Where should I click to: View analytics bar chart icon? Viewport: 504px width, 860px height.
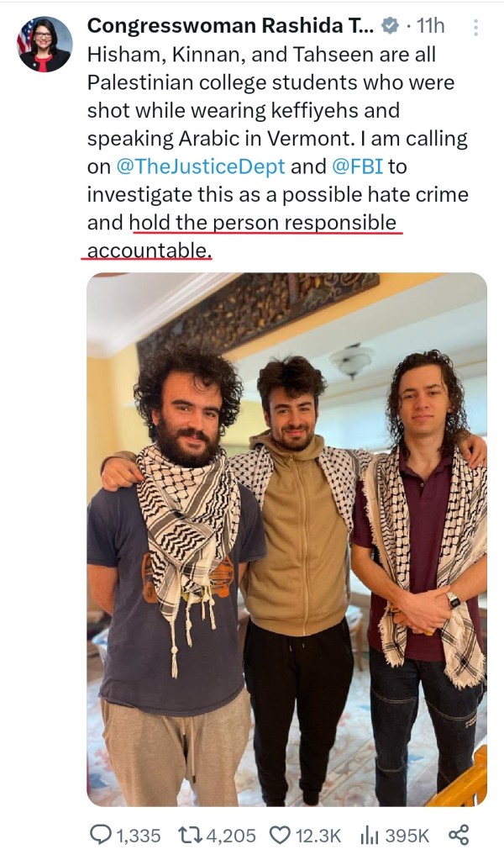[370, 836]
